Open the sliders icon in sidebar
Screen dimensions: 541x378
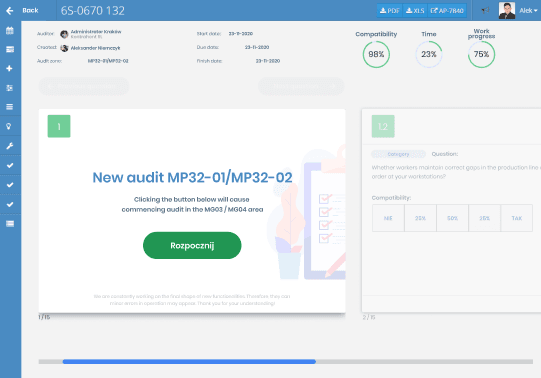[10, 88]
